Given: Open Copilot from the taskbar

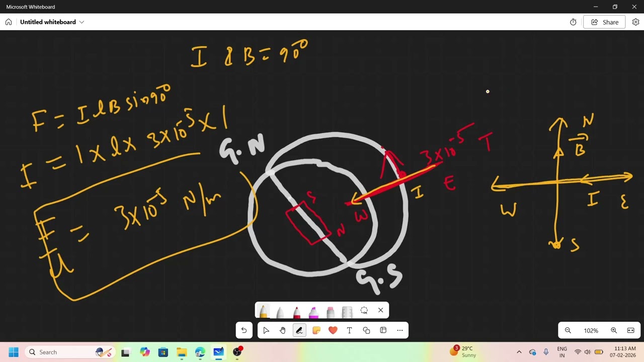Looking at the screenshot, I should click(145, 352).
